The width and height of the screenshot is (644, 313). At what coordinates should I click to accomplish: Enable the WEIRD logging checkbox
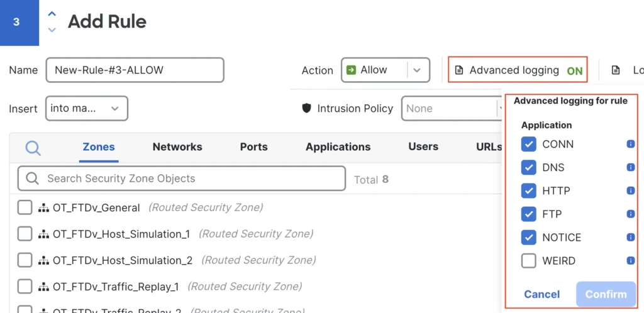(528, 261)
